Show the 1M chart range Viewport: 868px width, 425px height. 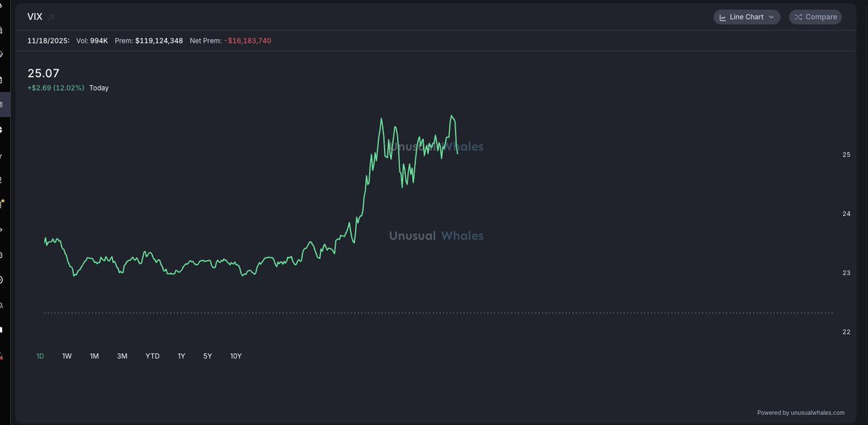click(x=94, y=356)
